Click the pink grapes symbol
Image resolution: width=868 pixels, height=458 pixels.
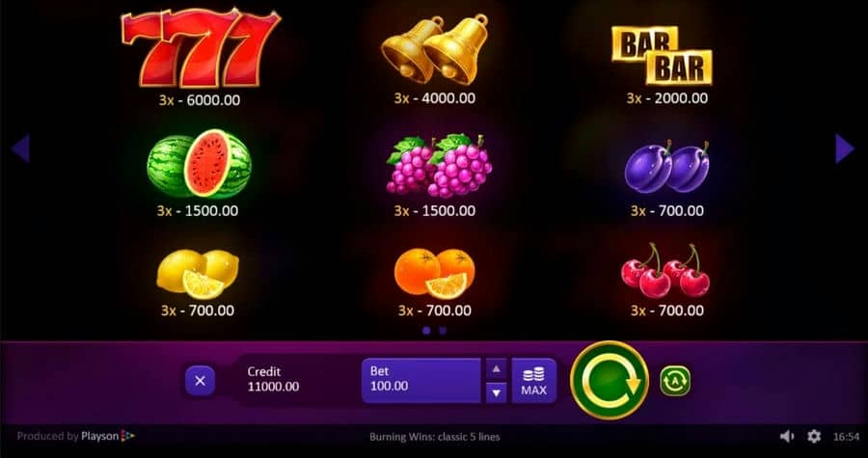439,166
